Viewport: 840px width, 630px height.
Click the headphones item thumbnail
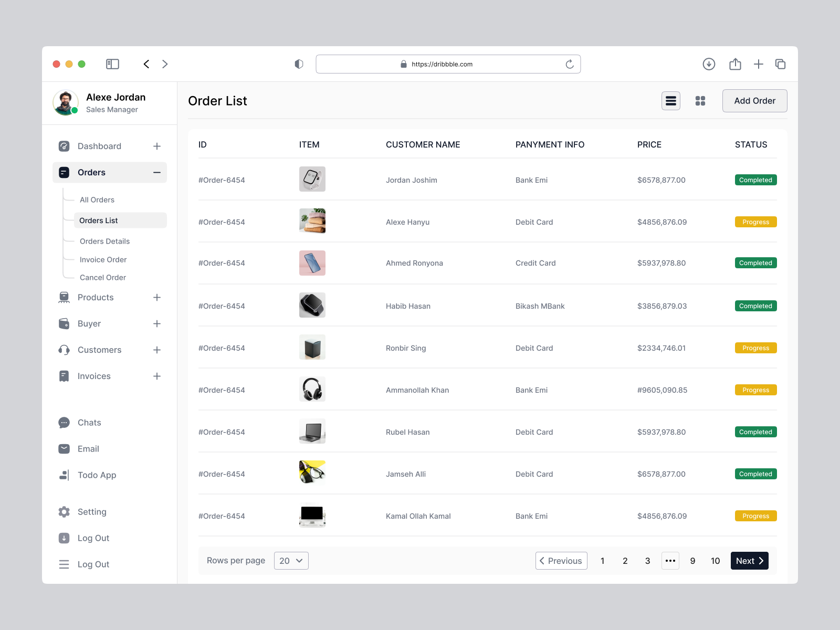point(312,390)
